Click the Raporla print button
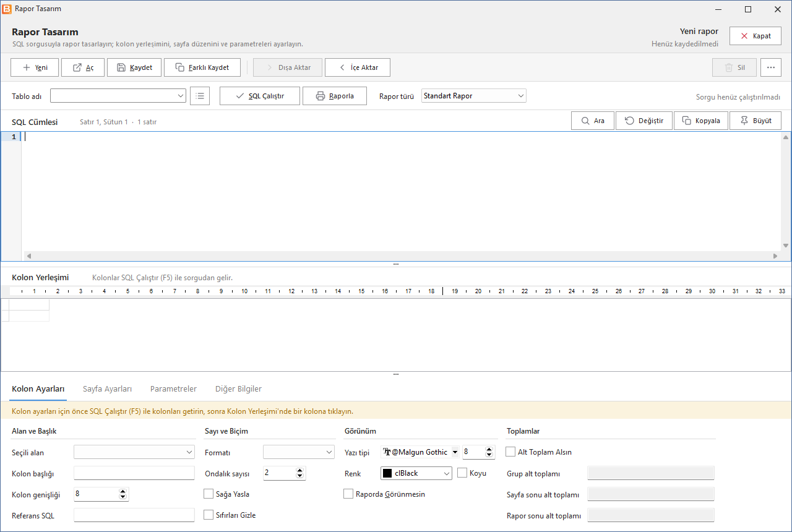Viewport: 792px width, 532px height. tap(335, 96)
